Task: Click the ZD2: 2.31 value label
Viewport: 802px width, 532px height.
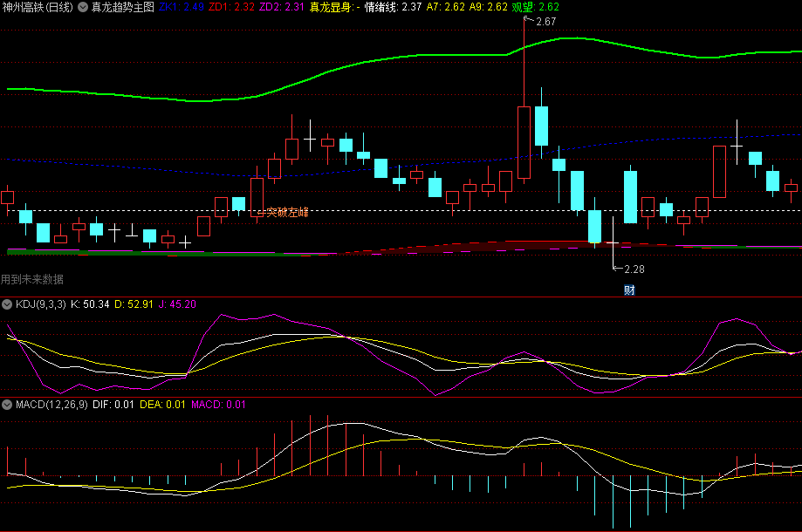Action: pyautogui.click(x=281, y=7)
